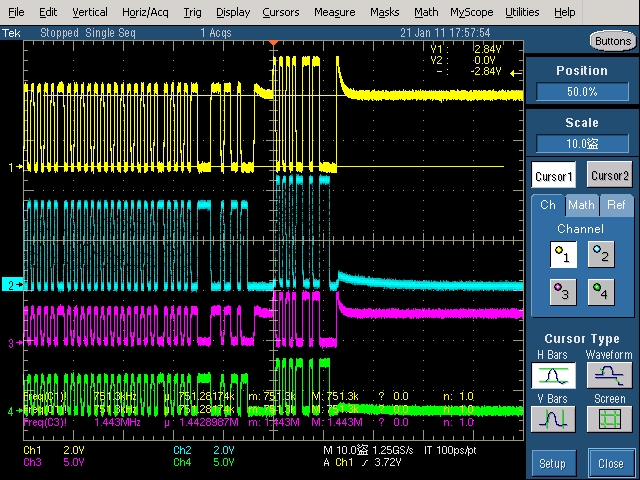Viewport: 640px width, 480px height.
Task: Open the Measure menu
Action: pyautogui.click(x=335, y=12)
